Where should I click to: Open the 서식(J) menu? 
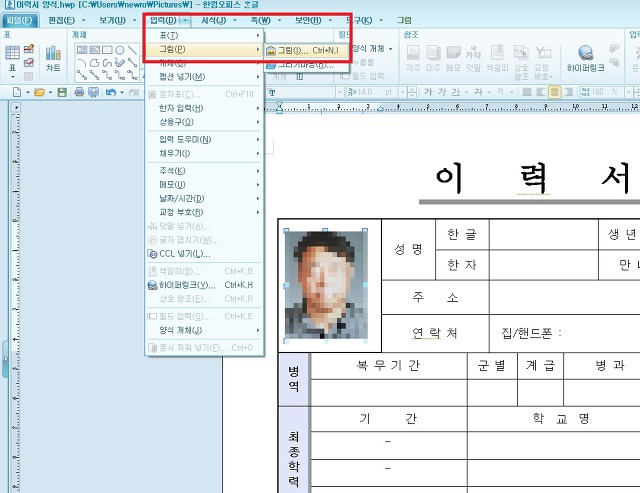pos(213,20)
